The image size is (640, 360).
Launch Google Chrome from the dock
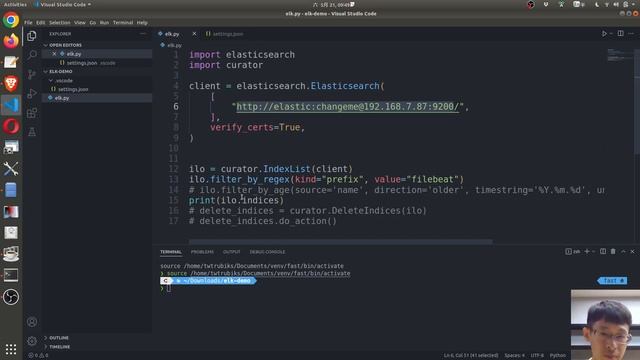click(x=11, y=20)
